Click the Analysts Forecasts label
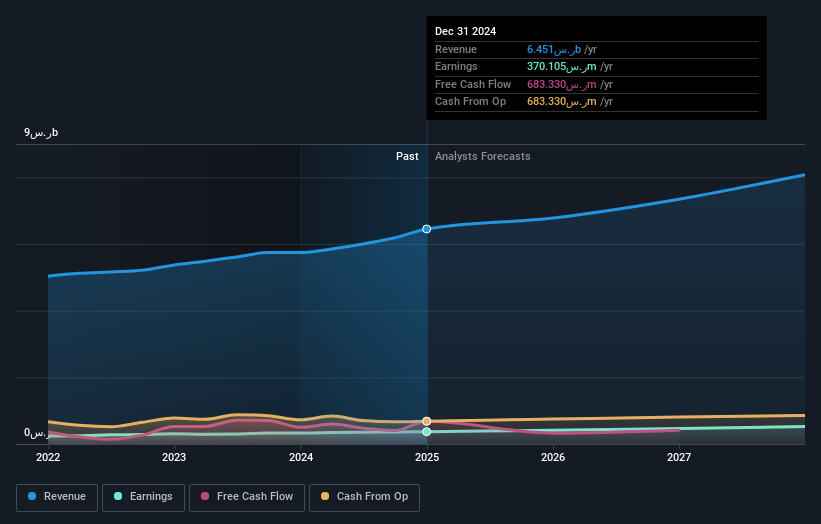The image size is (821, 524). [483, 156]
